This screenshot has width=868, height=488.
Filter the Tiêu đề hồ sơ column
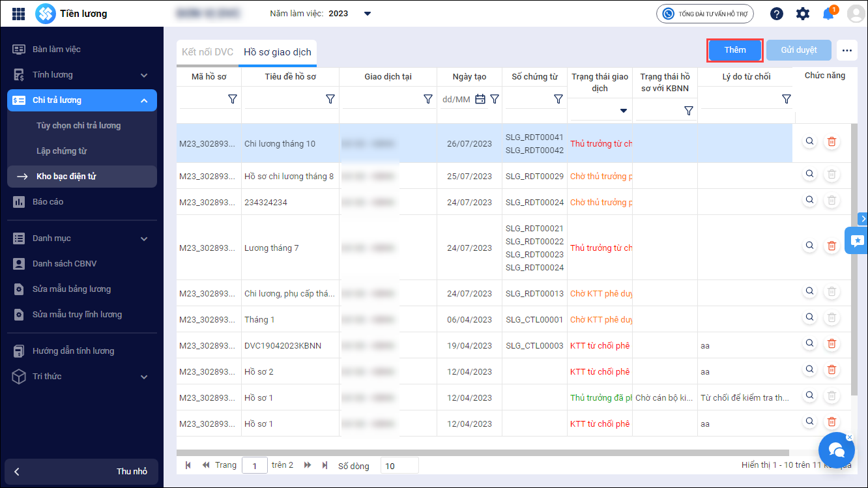pos(330,99)
